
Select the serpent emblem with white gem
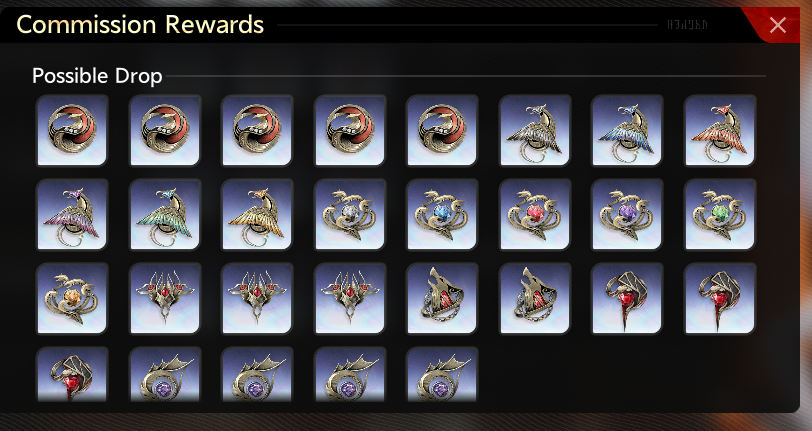click(350, 214)
